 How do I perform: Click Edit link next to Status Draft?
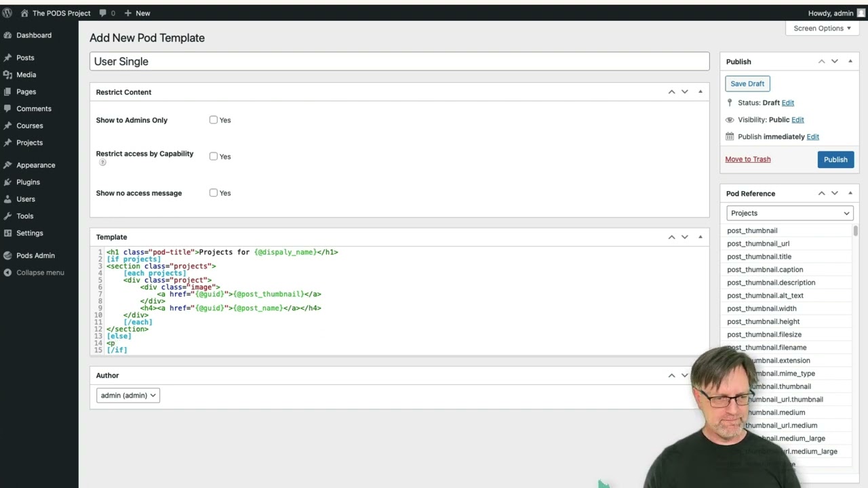click(788, 102)
